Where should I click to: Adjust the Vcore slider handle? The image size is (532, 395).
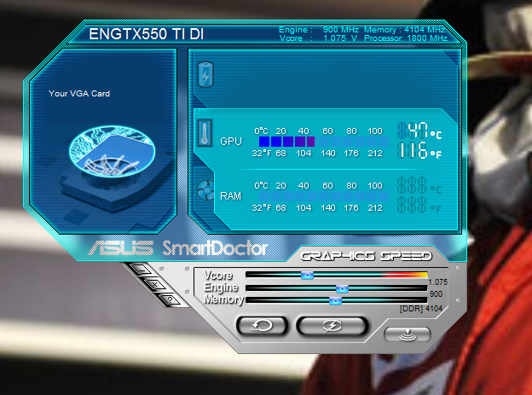pyautogui.click(x=308, y=275)
